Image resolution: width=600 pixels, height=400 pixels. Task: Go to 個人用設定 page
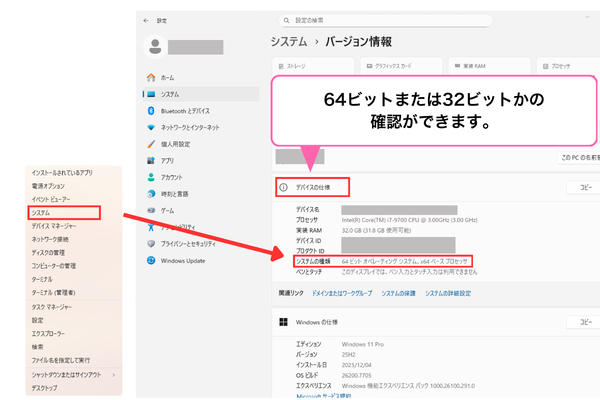pos(201,144)
